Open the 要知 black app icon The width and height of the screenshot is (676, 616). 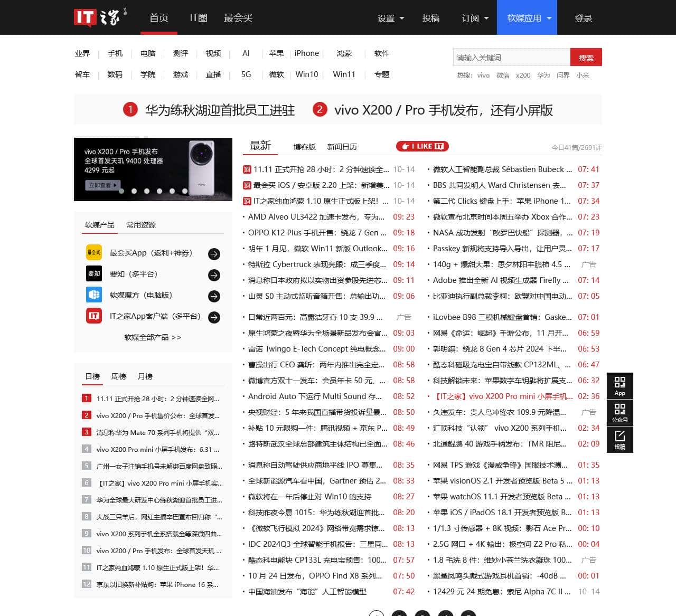point(94,273)
